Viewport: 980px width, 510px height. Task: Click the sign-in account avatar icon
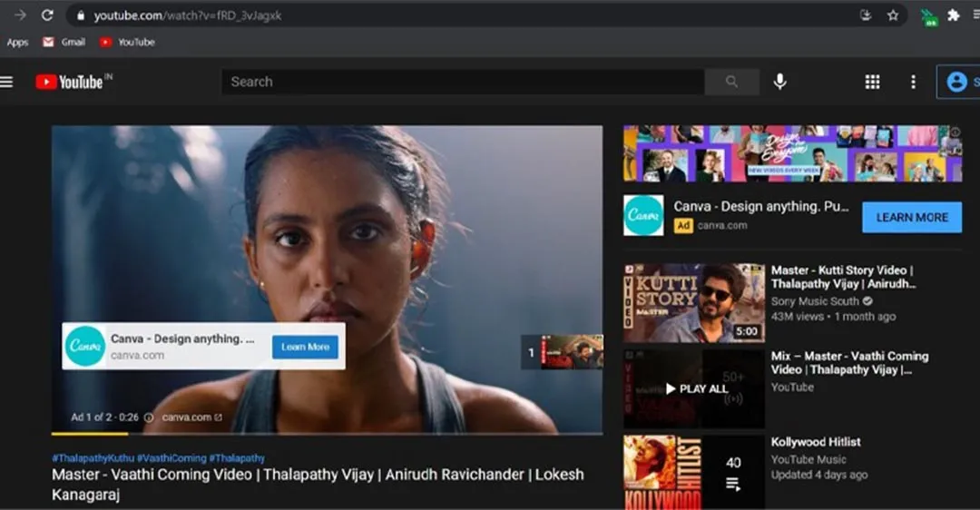pyautogui.click(x=956, y=82)
